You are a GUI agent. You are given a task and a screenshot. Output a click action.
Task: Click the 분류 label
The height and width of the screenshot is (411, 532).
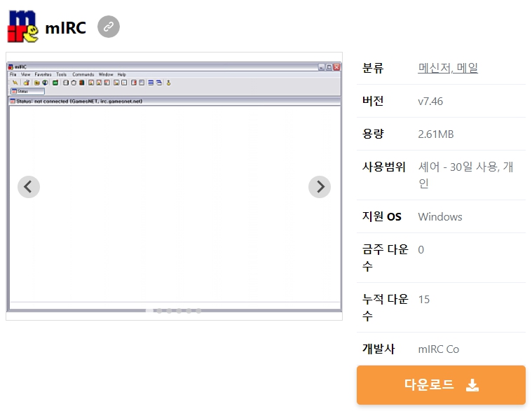pyautogui.click(x=373, y=68)
